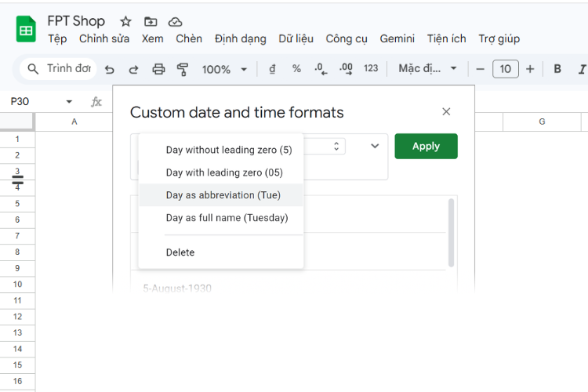This screenshot has width=588, height=392.
Task: Select row 10 header
Action: point(17,285)
